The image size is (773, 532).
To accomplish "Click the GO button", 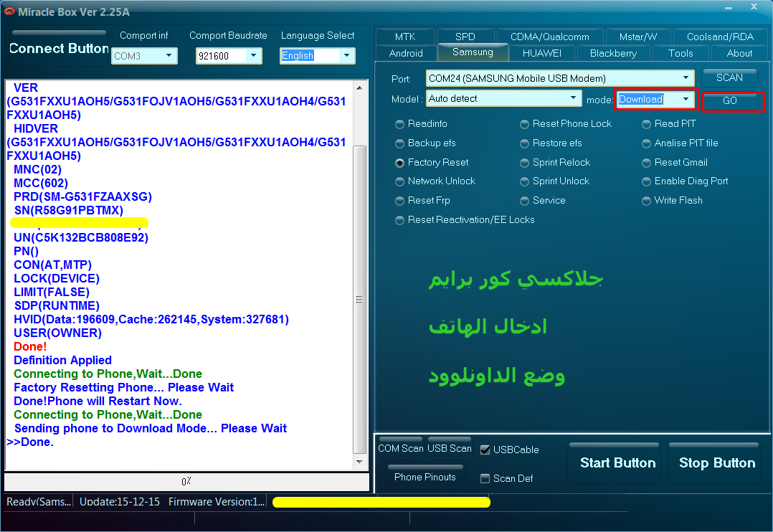I will pyautogui.click(x=730, y=100).
